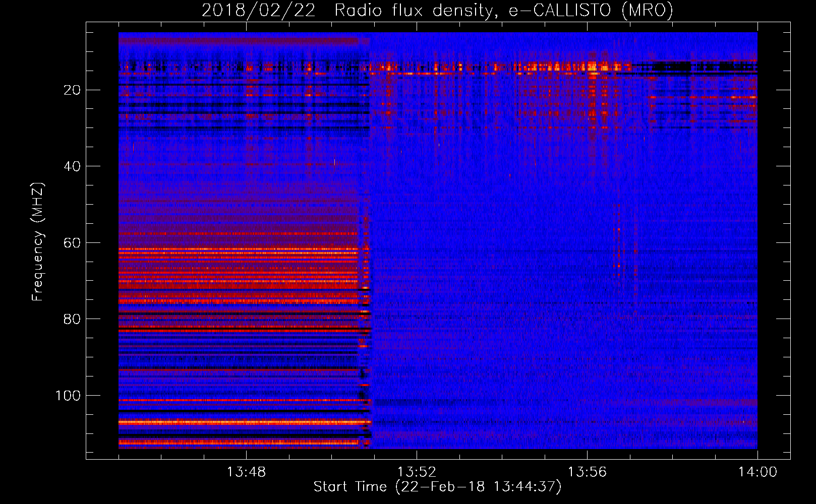Click the plot title '2018/02/22 Radio flux density, e-CALLISTO (MRO)'
The image size is (816, 504).
point(437,11)
